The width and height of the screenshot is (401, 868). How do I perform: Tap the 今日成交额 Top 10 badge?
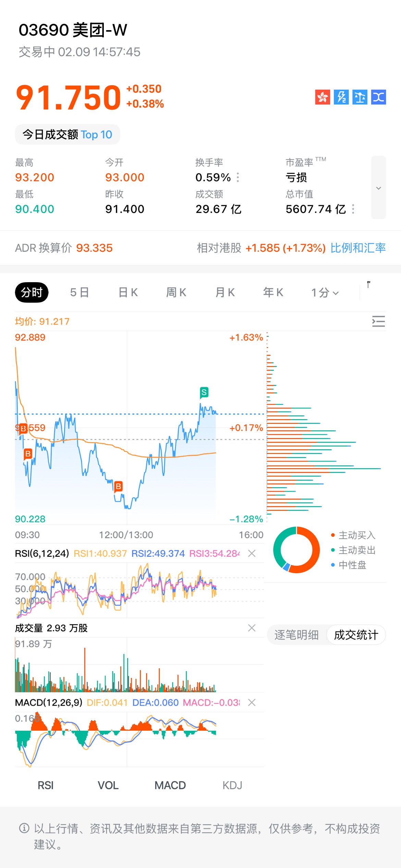68,135
